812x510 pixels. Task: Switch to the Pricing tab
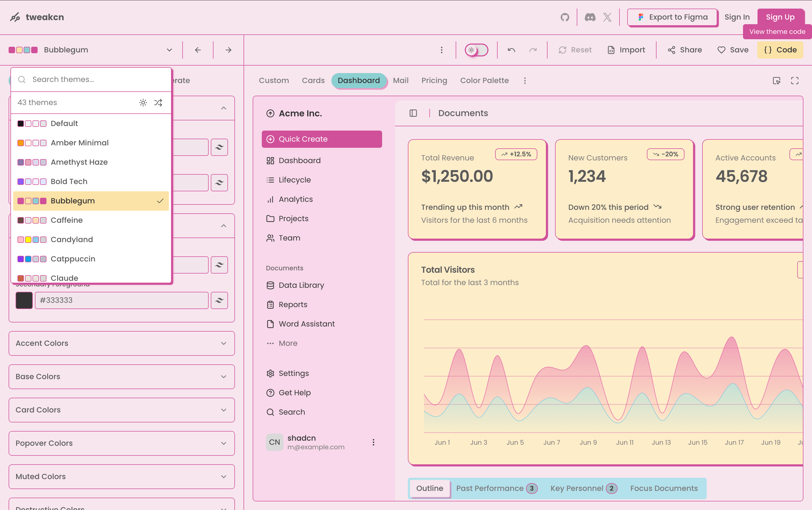[x=434, y=81]
